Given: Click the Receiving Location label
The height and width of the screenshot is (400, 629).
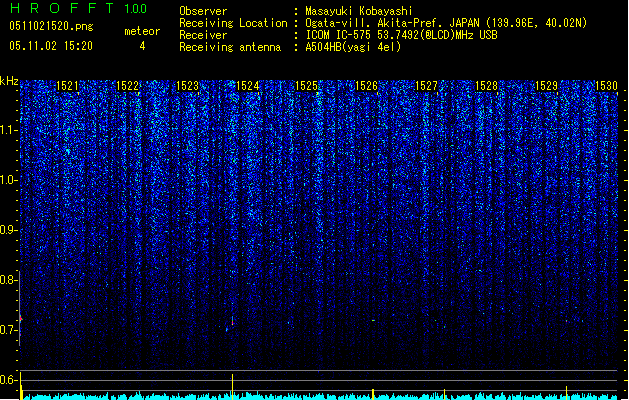Looking at the screenshot, I should click(x=233, y=23).
